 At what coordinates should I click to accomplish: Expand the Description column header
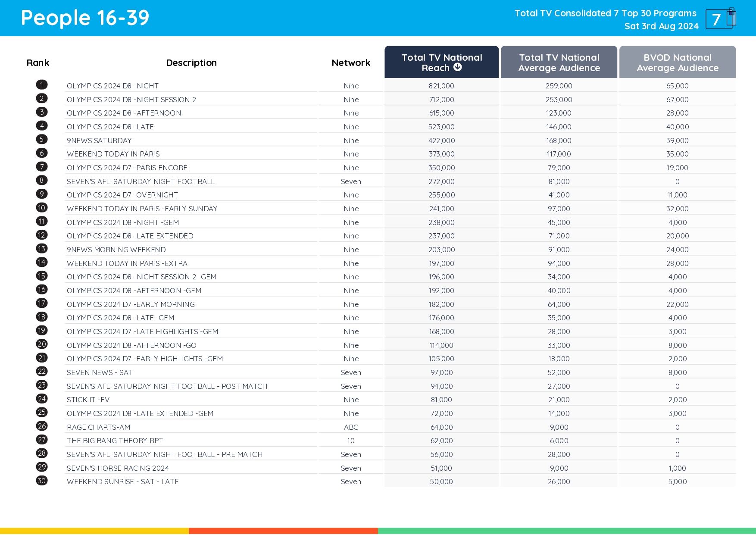[191, 63]
